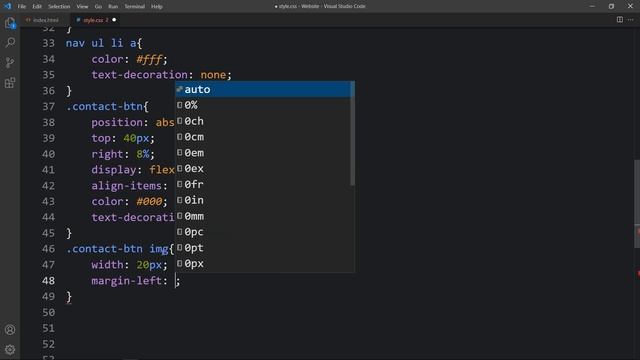The image size is (640, 360).
Task: Restore down the VS Code window
Action: (x=611, y=6)
